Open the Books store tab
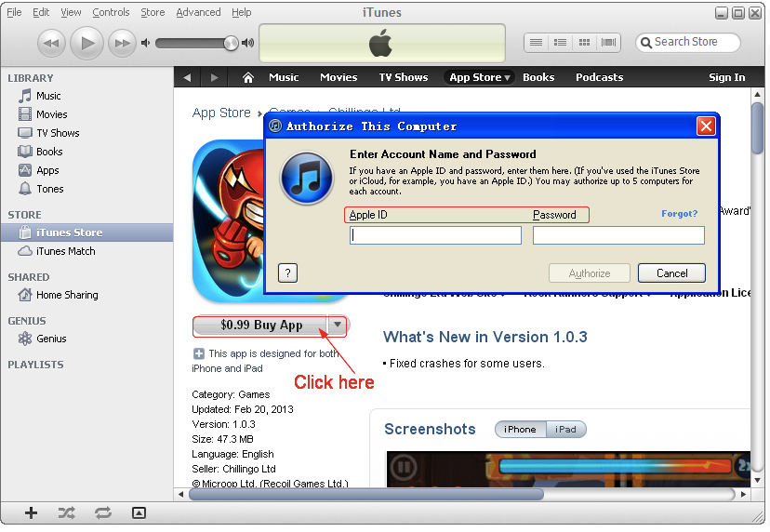Viewport: 770px width, 532px height. point(538,77)
